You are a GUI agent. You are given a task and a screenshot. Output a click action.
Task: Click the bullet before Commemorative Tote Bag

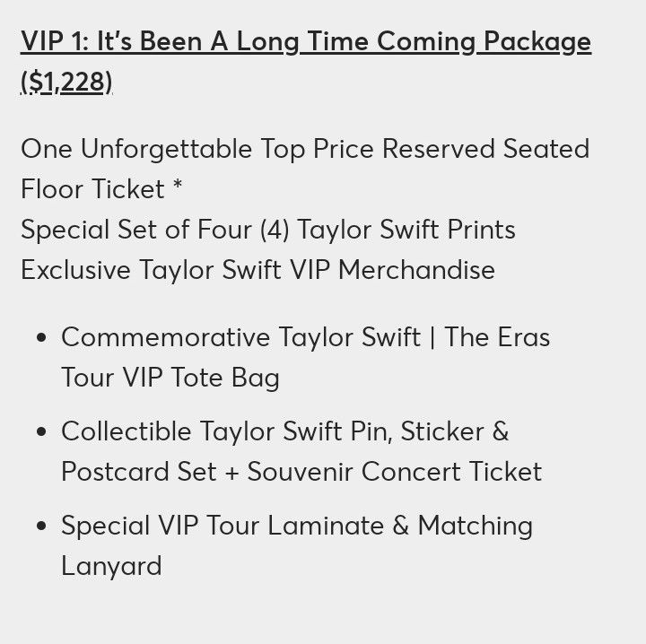[41, 337]
